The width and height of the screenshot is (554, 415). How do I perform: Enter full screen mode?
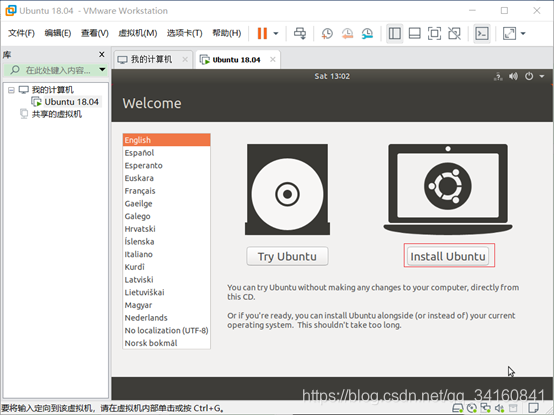tap(434, 34)
